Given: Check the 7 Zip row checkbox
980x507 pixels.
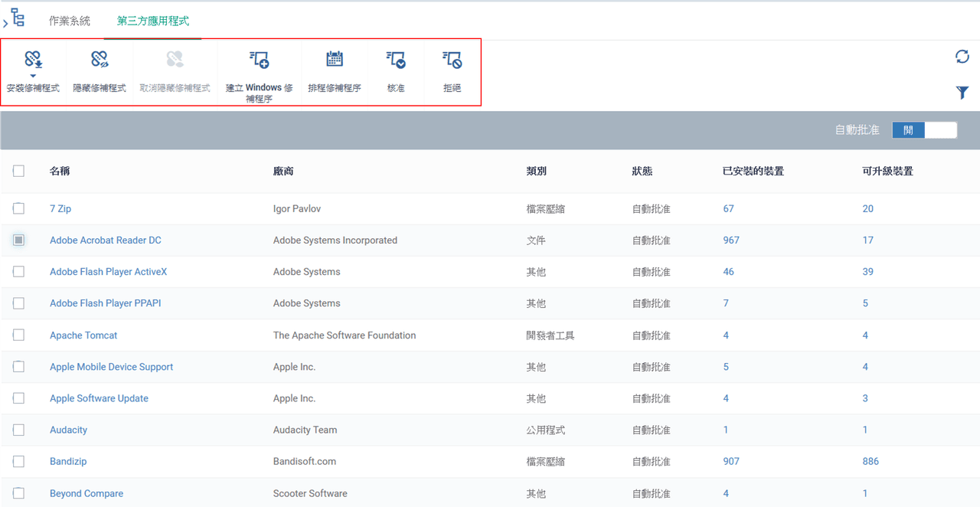Looking at the screenshot, I should (x=18, y=208).
